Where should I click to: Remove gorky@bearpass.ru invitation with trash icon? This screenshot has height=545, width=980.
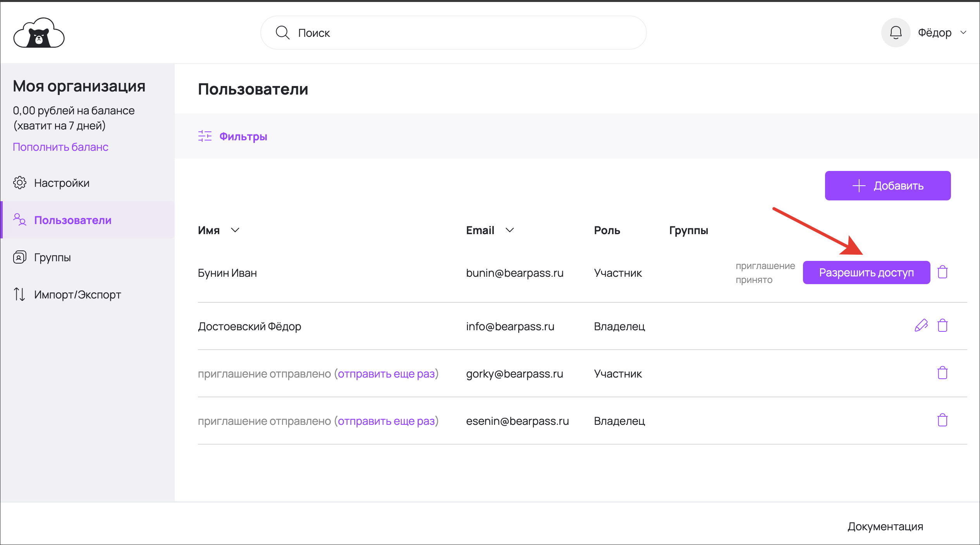(x=942, y=373)
